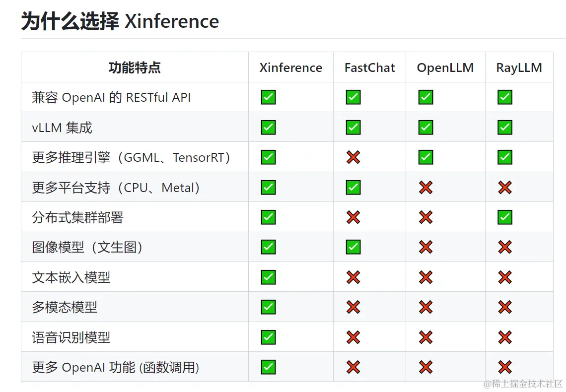
Task: Click FastChat red cross for 分布式集群部署
Action: pyautogui.click(x=353, y=217)
